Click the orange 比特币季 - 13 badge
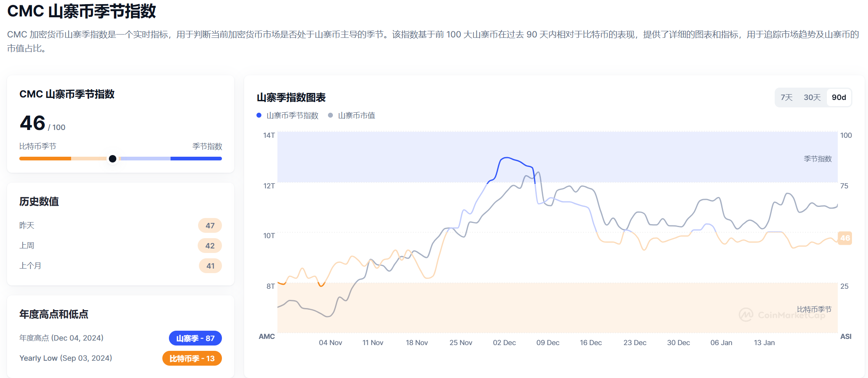This screenshot has height=378, width=868. (x=192, y=358)
